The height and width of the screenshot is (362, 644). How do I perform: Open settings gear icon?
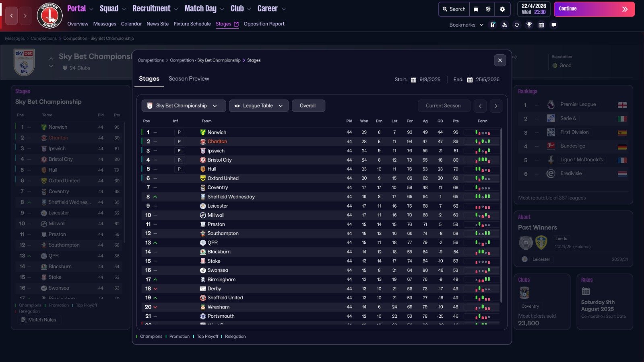tap(502, 9)
